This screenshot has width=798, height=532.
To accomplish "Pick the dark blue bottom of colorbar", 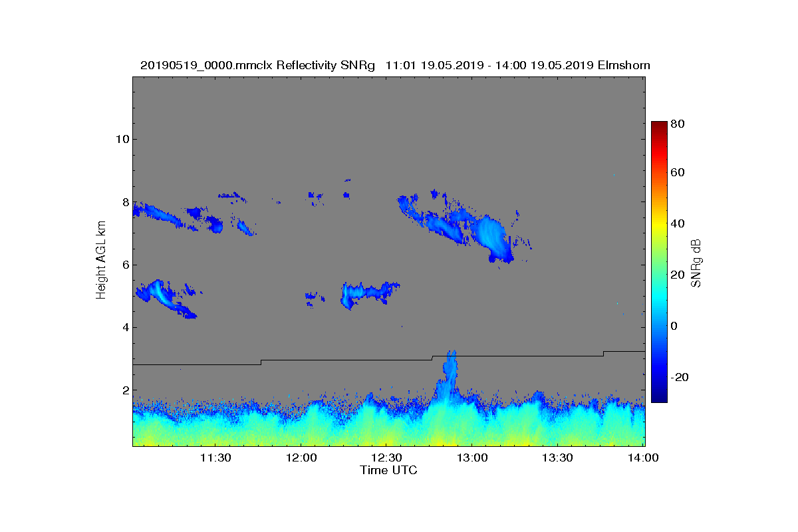I will [x=659, y=397].
